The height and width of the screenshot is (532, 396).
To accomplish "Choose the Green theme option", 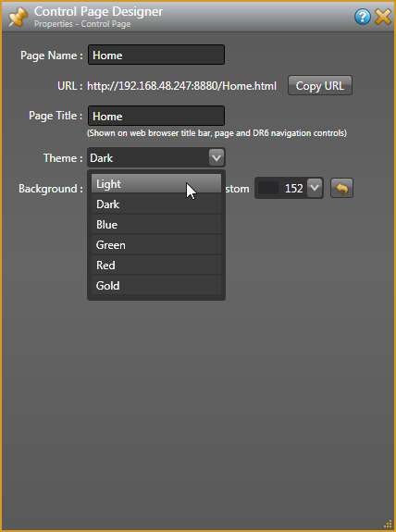I will click(156, 244).
